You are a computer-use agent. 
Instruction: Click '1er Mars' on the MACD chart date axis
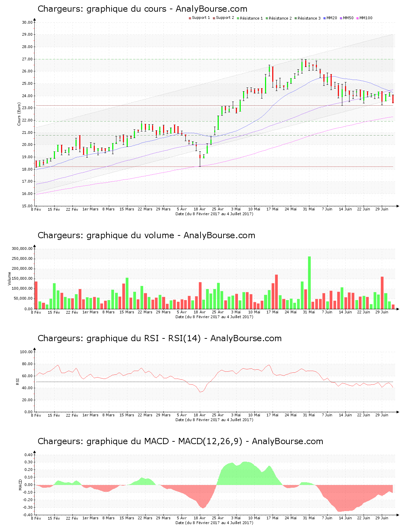[x=91, y=518]
